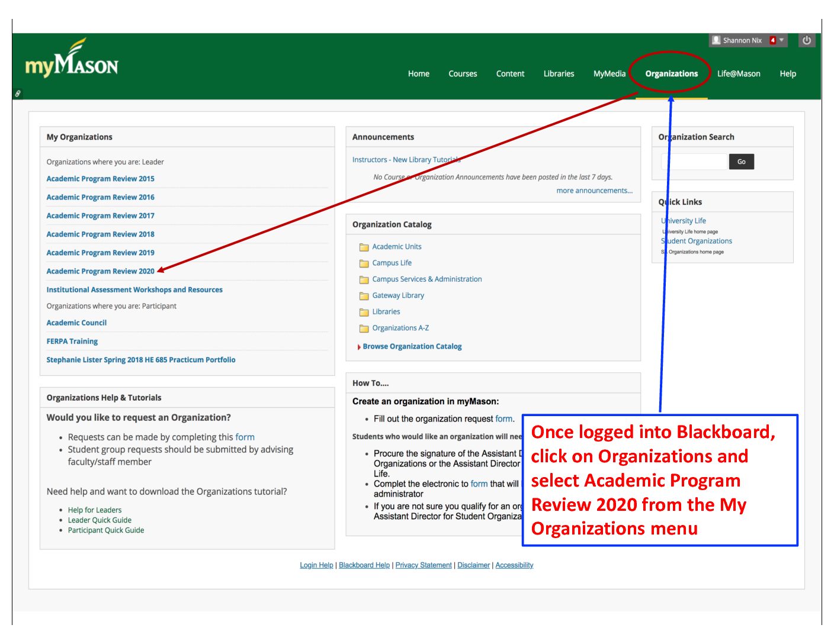
Task: Open the Libraries tab in top navigation
Action: tap(559, 74)
